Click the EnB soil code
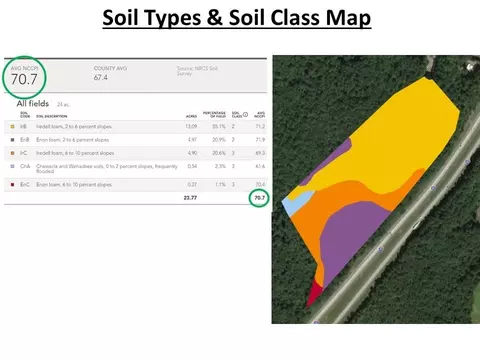Viewport: 480px width, 360px height. tap(25, 140)
